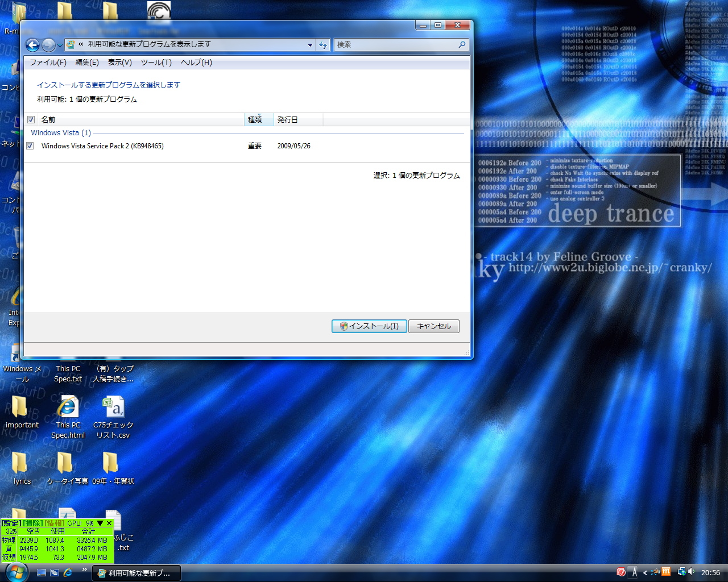Viewport: 728px width, 582px height.
Task: Uncheck Windows Vista Service Pack 2 checkbox
Action: point(30,146)
